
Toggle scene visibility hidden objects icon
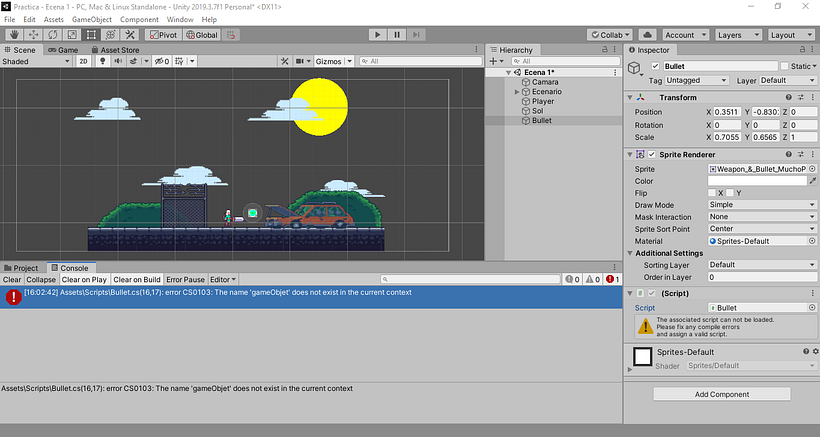coord(162,61)
